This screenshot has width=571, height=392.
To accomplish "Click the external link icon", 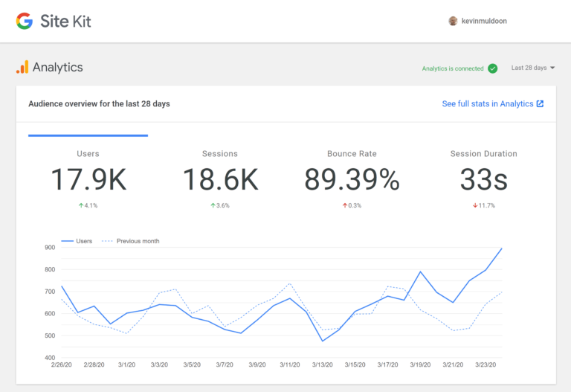I will pyautogui.click(x=540, y=104).
